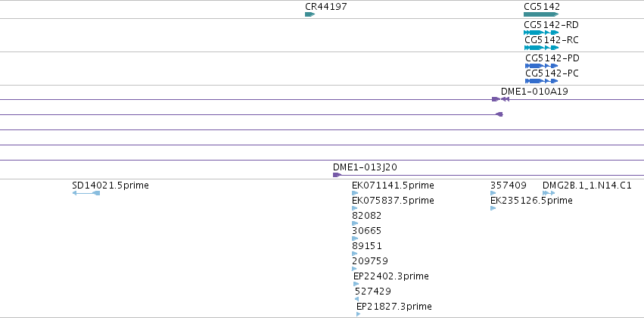
Task: Click the CG5142-PD label text
Action: pos(552,58)
